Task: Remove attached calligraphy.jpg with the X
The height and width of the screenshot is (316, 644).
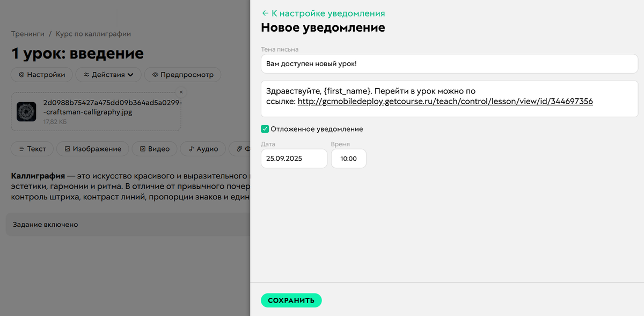Action: coord(180,92)
